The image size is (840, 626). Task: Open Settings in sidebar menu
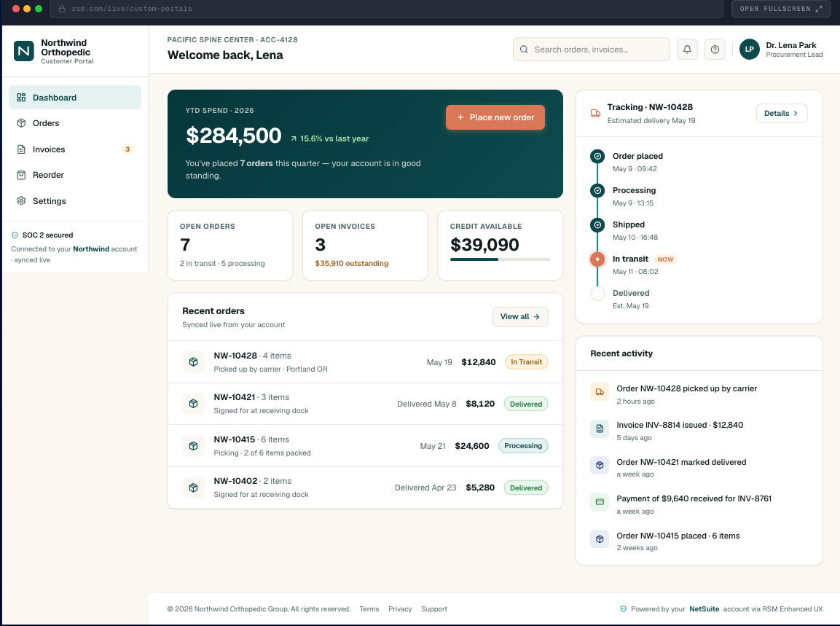click(75, 201)
